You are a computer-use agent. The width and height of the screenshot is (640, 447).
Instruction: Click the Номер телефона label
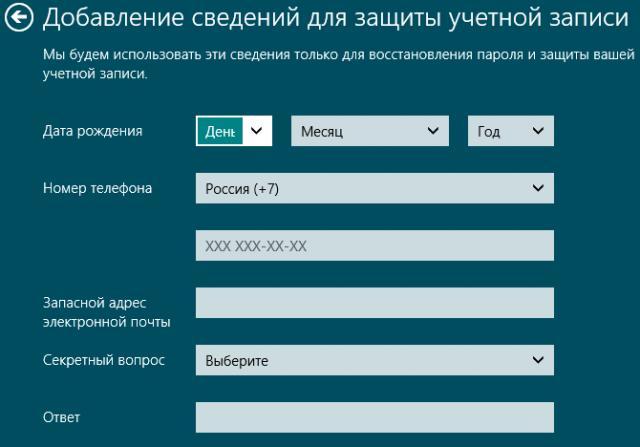(98, 188)
